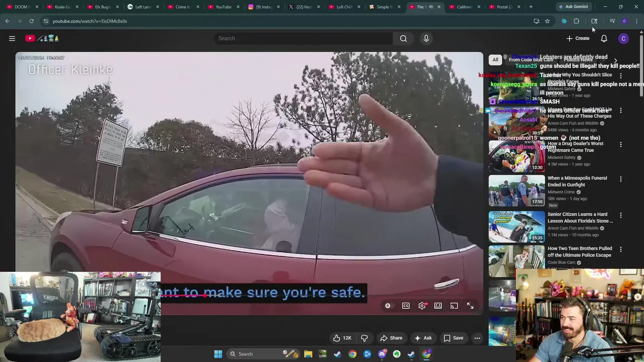Open Chrome media control icon

(x=612, y=21)
